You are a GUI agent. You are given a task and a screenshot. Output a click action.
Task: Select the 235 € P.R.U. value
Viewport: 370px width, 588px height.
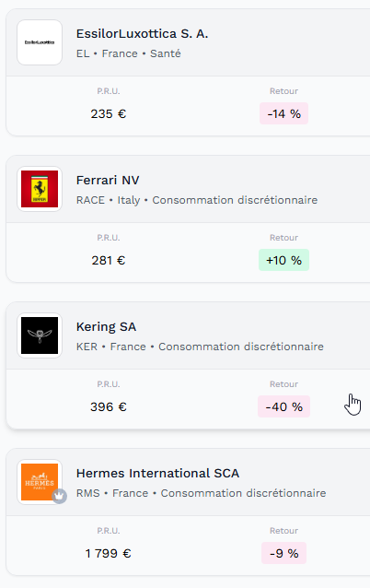[x=109, y=113]
